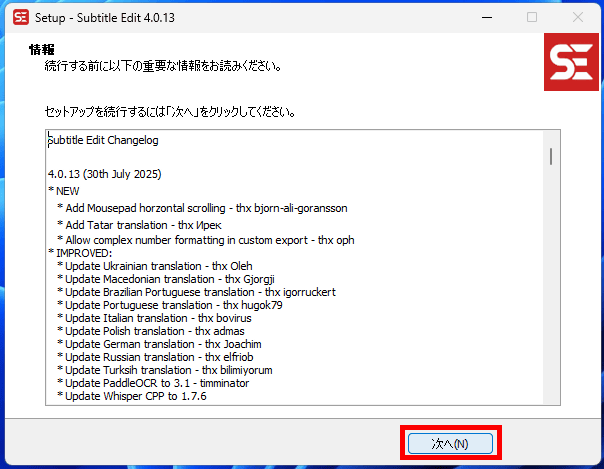Click the 'Subtitle Edit Changelog' heading line

(x=103, y=140)
